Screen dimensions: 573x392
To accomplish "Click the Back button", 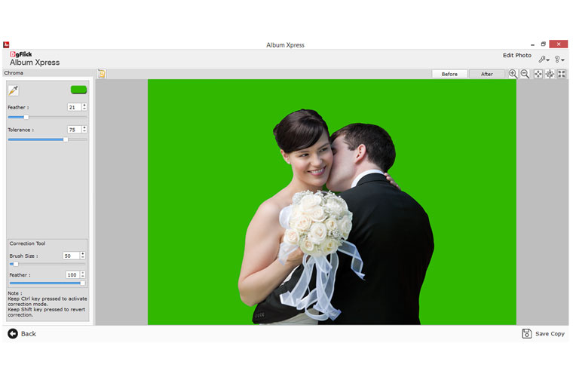I will point(22,333).
